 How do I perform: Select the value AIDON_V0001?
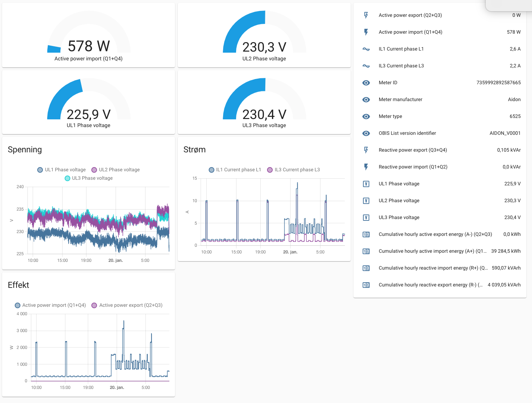(505, 133)
